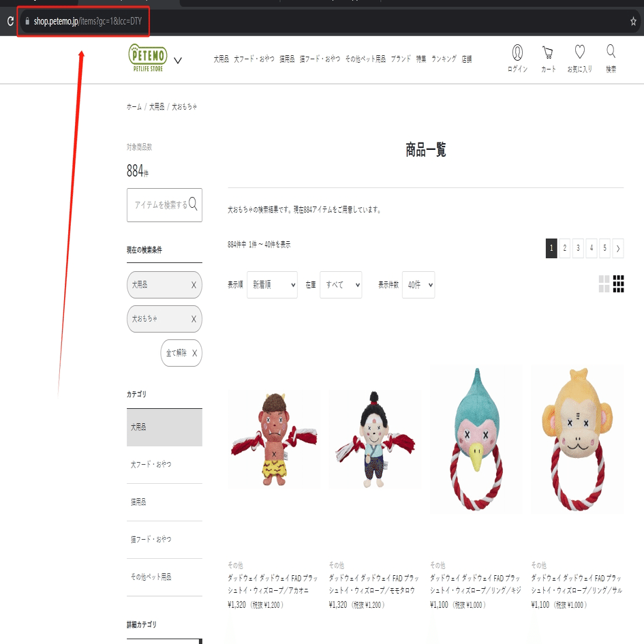Image resolution: width=644 pixels, height=644 pixels.
Task: Open the PETEMO Petlife Store logo
Action: 148,58
